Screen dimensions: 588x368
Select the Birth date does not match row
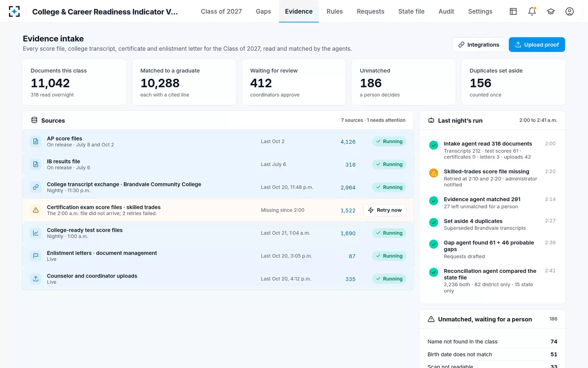coord(492,354)
